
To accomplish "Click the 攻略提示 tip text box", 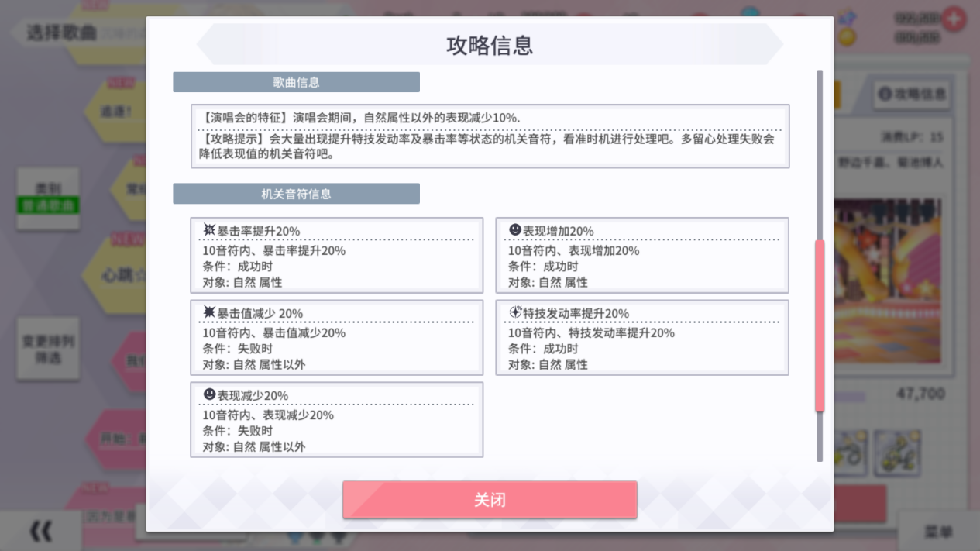I will (490, 146).
